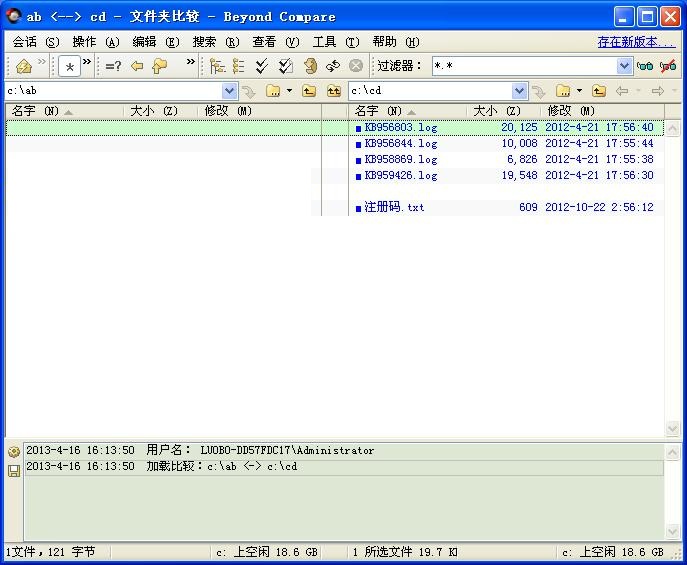Click the gray stop circle icon
The width and height of the screenshot is (687, 565).
coord(356,66)
